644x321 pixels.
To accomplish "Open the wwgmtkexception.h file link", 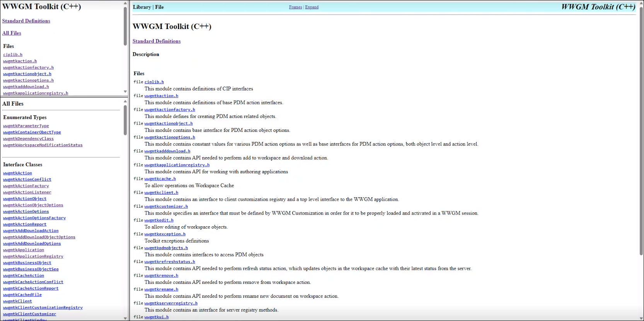I will tap(165, 234).
